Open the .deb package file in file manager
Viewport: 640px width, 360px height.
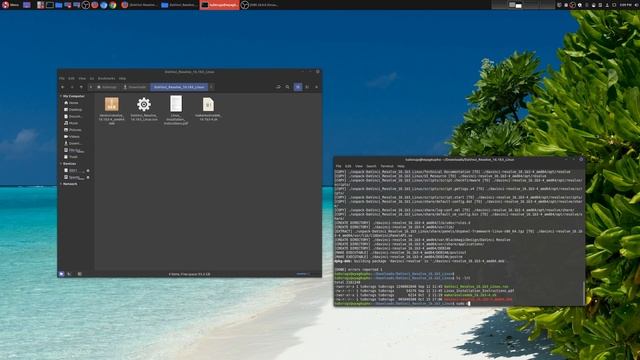click(x=111, y=110)
